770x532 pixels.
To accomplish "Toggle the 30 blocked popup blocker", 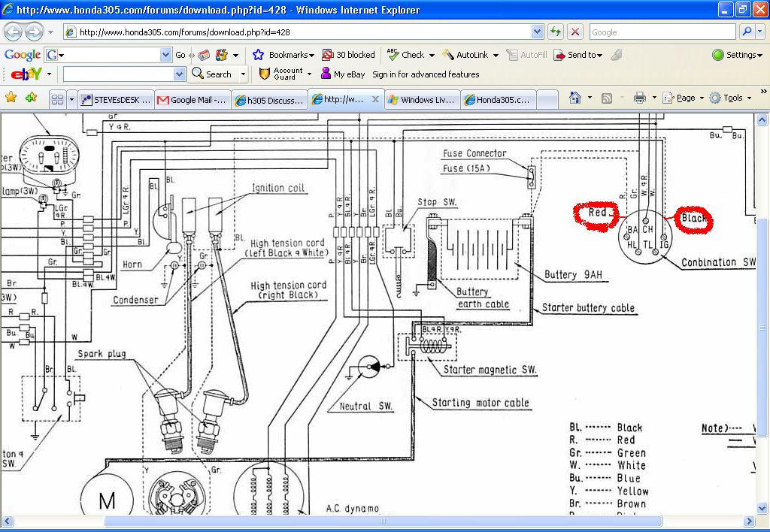I will 348,55.
